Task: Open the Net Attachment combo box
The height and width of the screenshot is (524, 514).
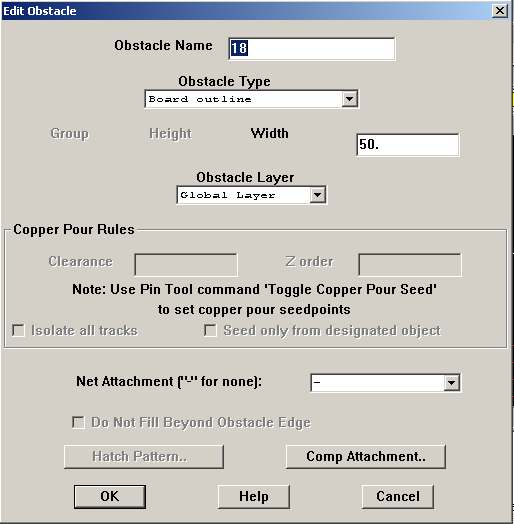Action: click(x=386, y=383)
